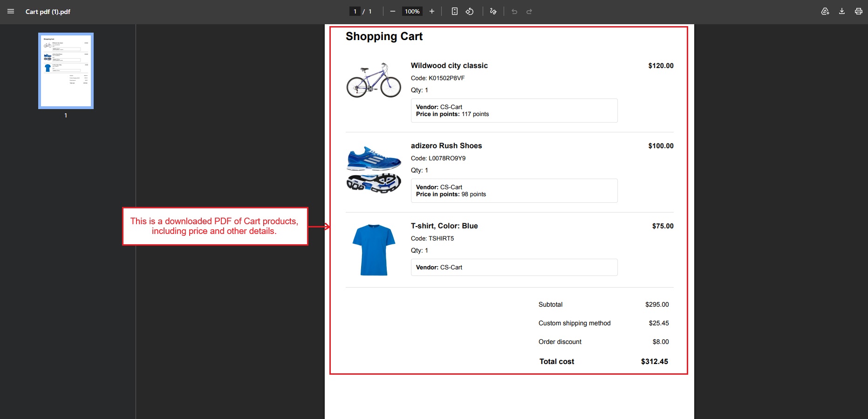Click the Wildwood city classic bike image

(374, 80)
